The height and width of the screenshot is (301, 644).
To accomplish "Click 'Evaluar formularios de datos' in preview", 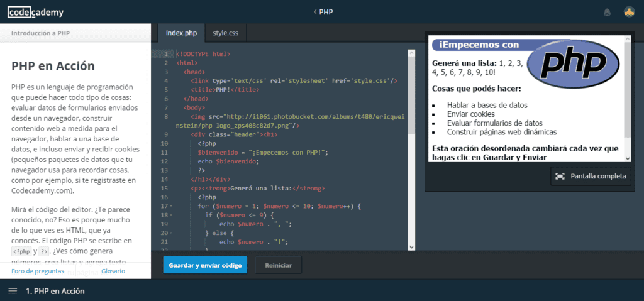I will tap(495, 123).
